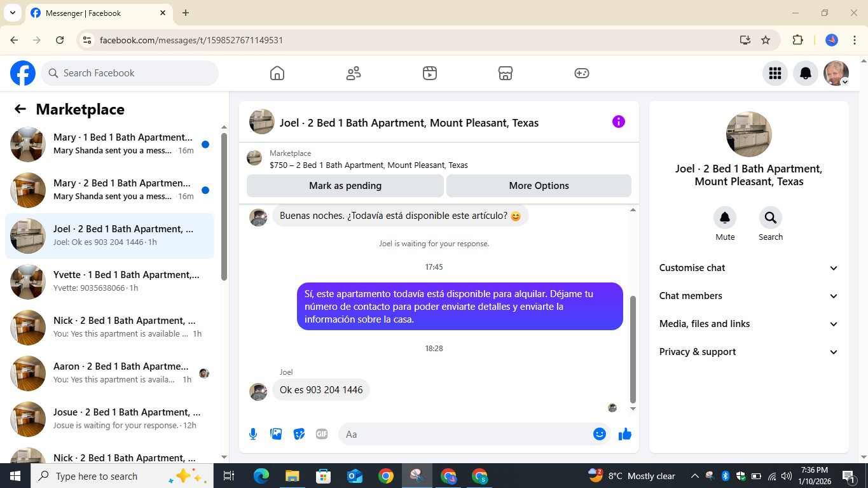
Task: Open the tab search dropdown arrow
Action: (x=12, y=13)
